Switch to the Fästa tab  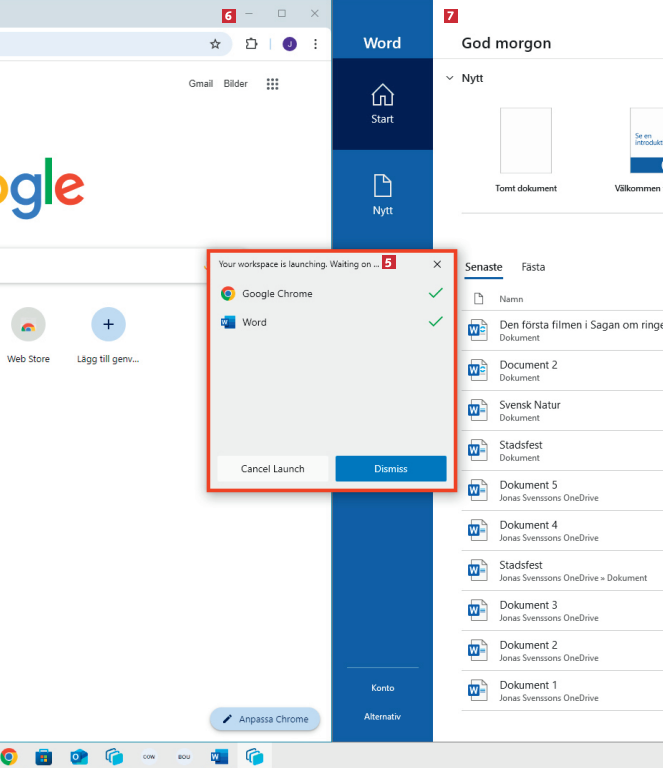pyautogui.click(x=533, y=267)
